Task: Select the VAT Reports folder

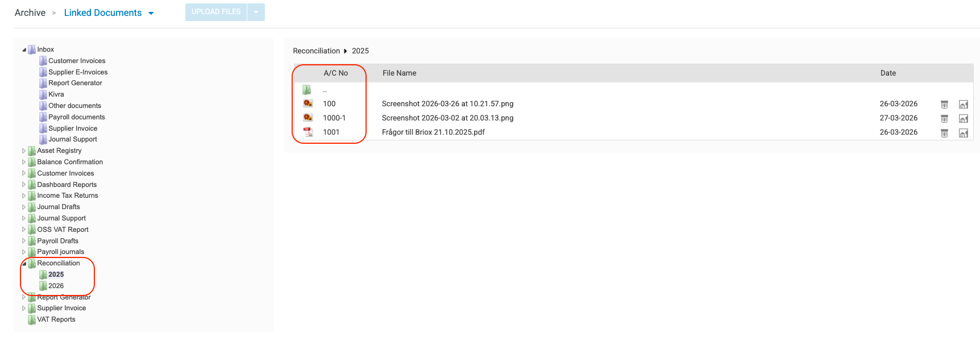Action: pyautogui.click(x=56, y=319)
